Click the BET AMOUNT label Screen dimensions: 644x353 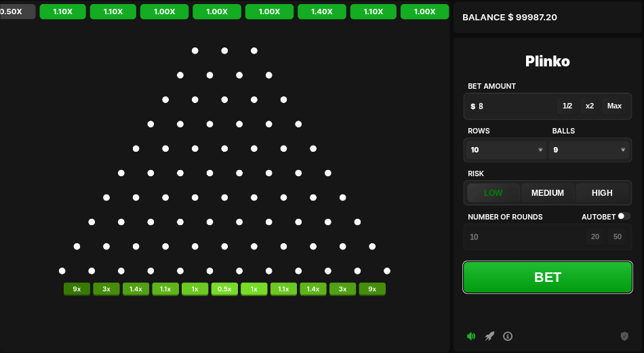[x=491, y=86]
